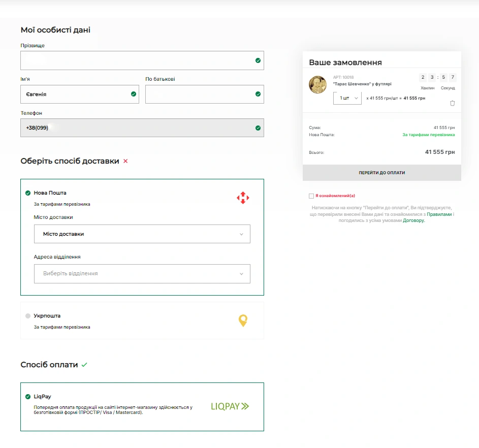Click the trash icon to remove item
Image resolution: width=479 pixels, height=448 pixels.
pyautogui.click(x=453, y=103)
